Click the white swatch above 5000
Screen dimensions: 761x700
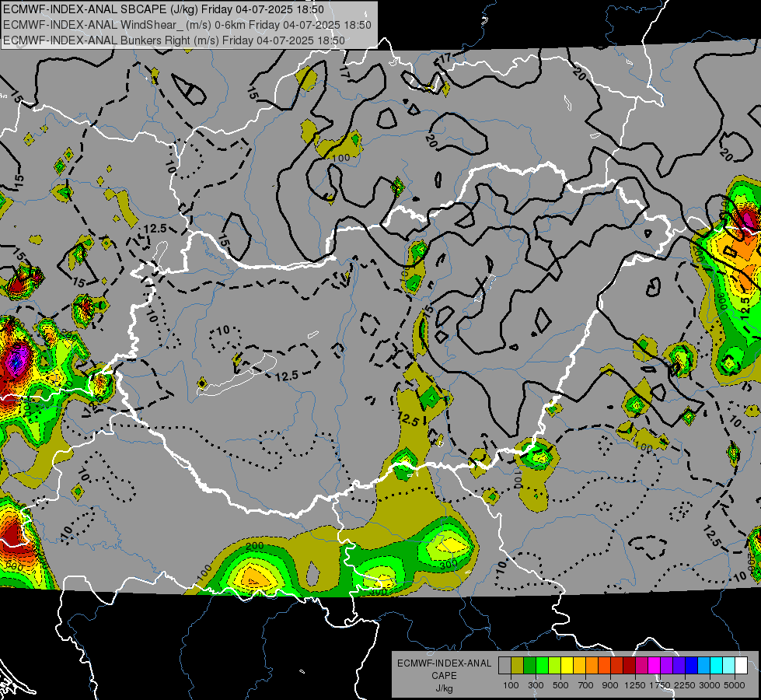(x=741, y=666)
